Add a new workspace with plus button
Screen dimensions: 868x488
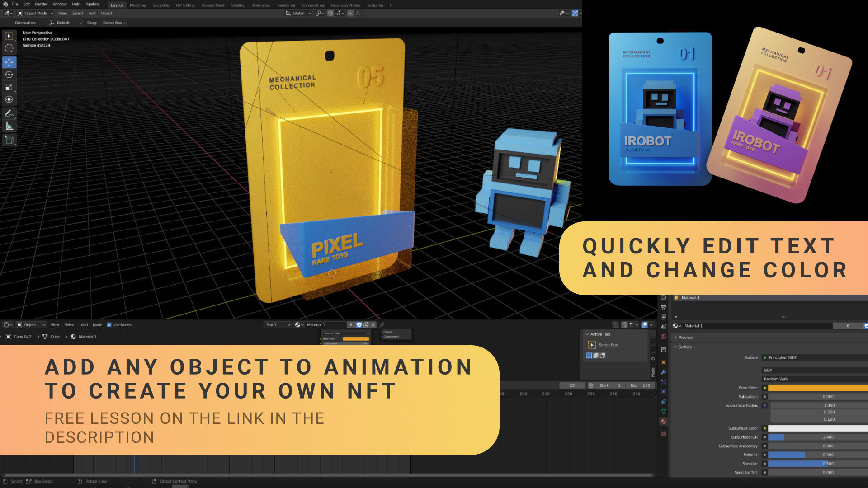pyautogui.click(x=391, y=5)
